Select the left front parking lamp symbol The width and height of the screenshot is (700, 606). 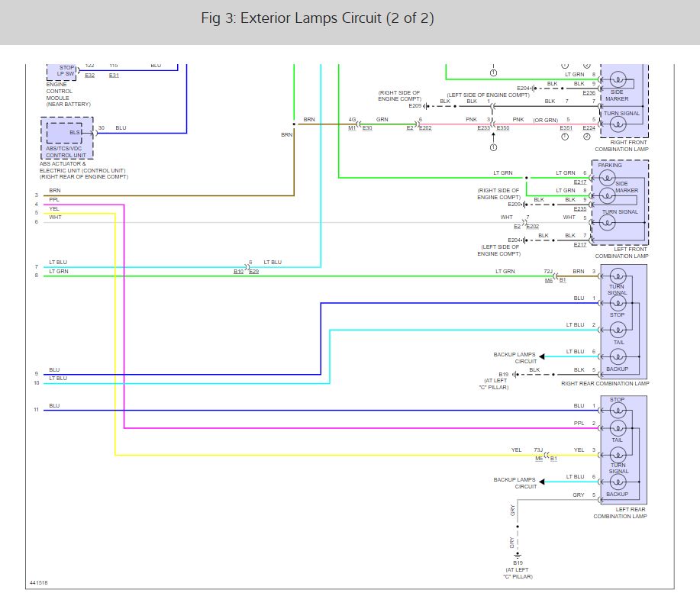click(x=607, y=178)
